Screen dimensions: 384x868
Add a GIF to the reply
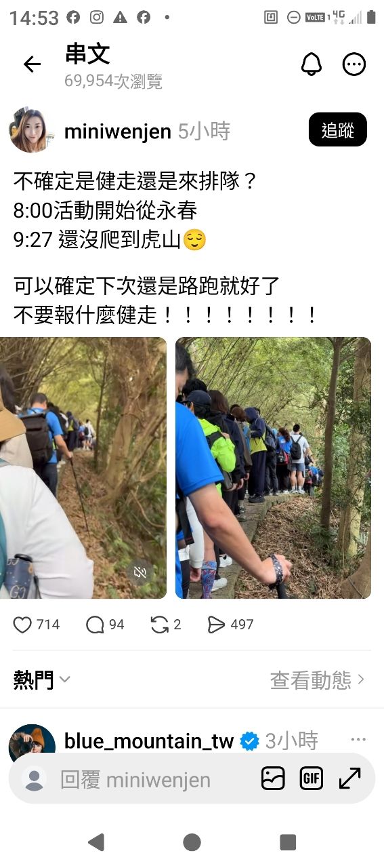[x=312, y=778]
